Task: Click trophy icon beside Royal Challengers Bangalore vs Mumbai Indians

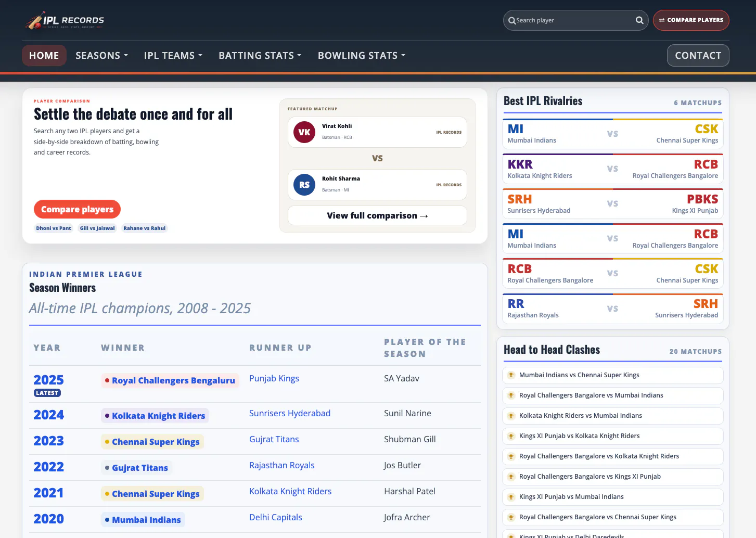Action: [x=511, y=395]
